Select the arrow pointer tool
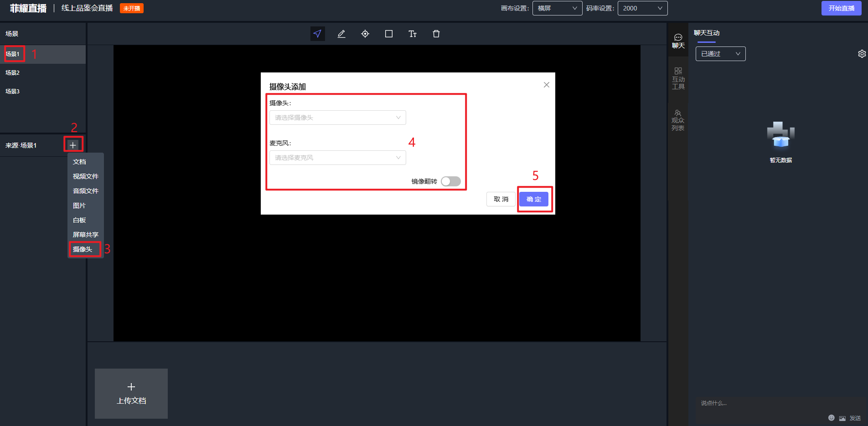 point(317,34)
